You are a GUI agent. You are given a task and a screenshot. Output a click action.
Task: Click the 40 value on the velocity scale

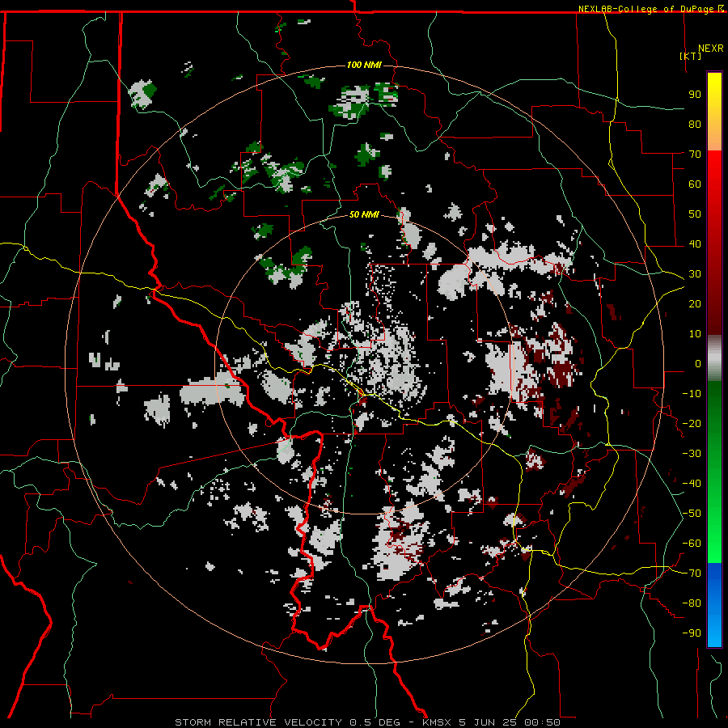click(x=695, y=244)
